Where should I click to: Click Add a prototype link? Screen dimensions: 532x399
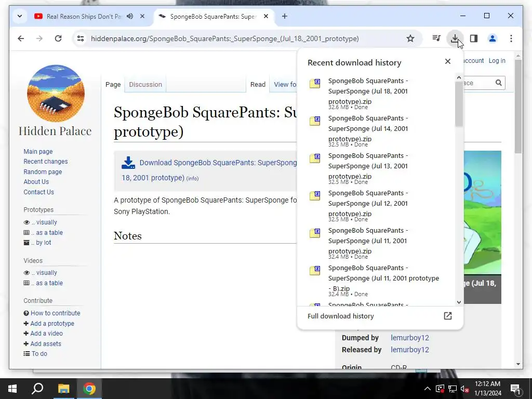(52, 324)
